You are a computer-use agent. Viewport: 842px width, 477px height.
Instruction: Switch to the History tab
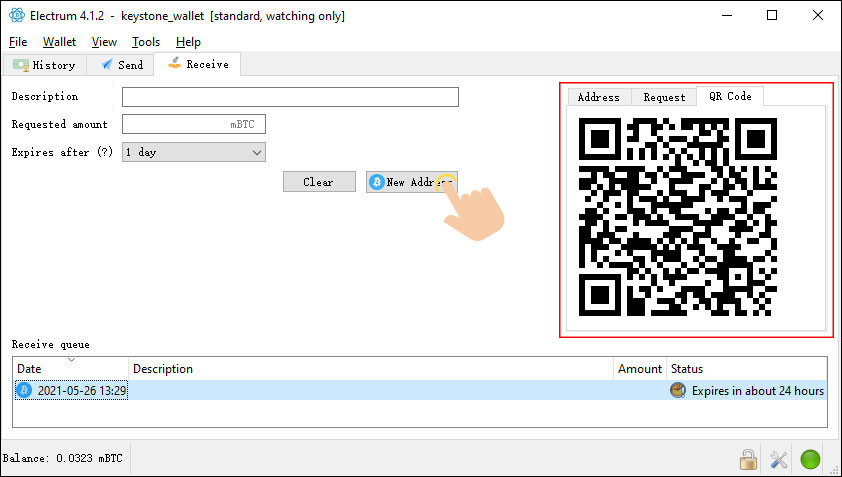point(44,65)
